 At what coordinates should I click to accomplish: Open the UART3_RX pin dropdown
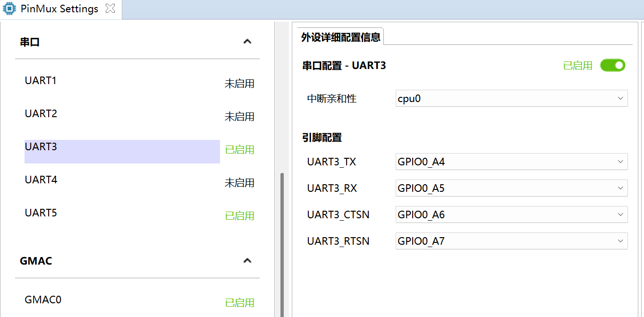[x=512, y=188]
